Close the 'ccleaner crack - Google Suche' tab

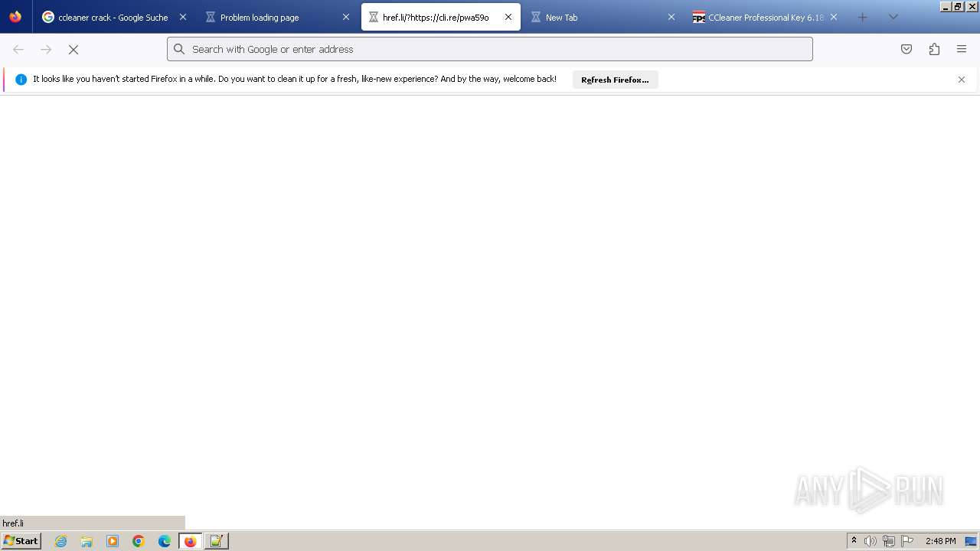(x=182, y=17)
